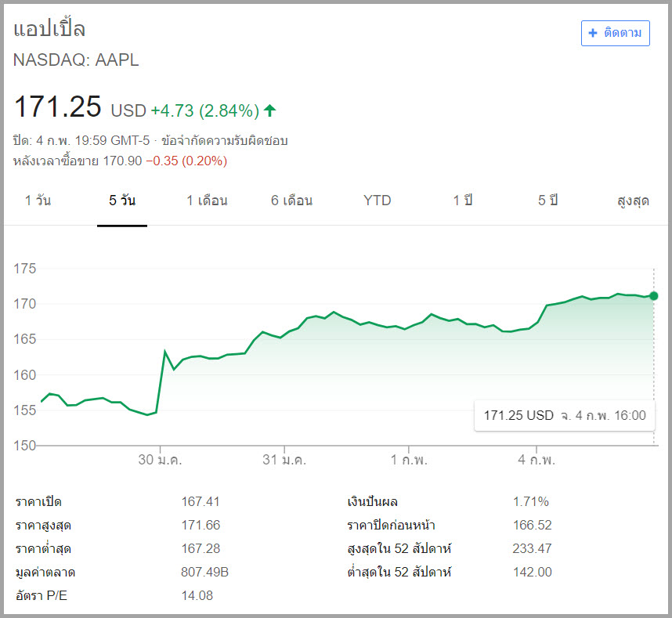This screenshot has height=618, width=672.
Task: Click the green upward arrow next to 2.84%
Action: (269, 110)
